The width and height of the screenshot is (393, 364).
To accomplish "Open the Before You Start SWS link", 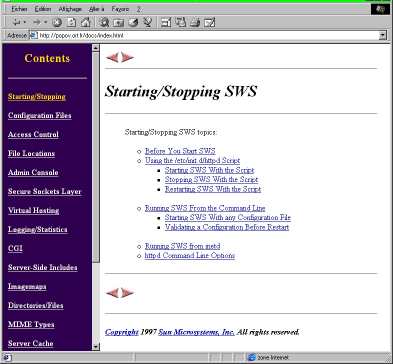I will 180,151.
